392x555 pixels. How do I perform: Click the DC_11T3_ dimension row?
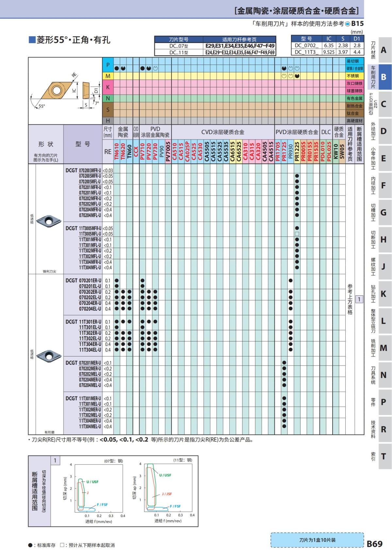[x=327, y=52]
